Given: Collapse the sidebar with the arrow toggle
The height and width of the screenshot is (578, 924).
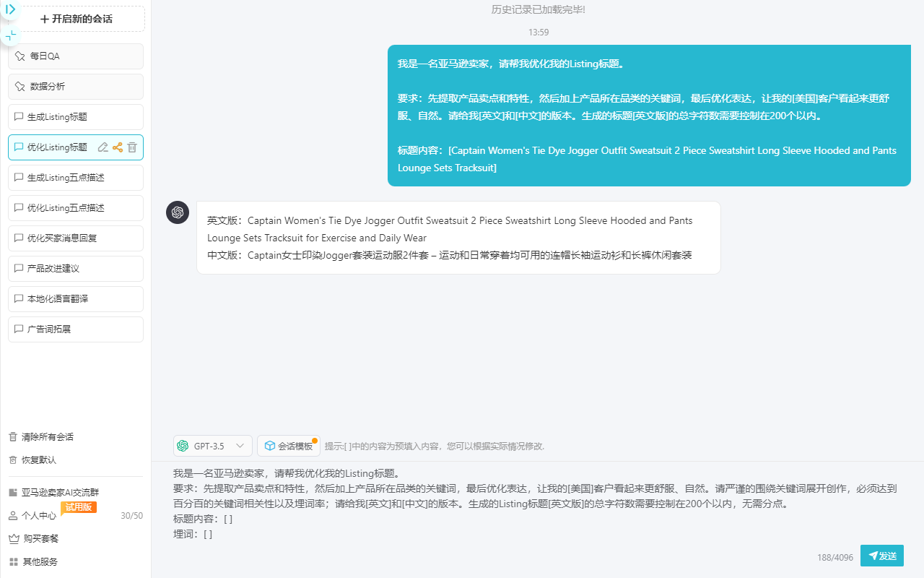Looking at the screenshot, I should [x=9, y=9].
